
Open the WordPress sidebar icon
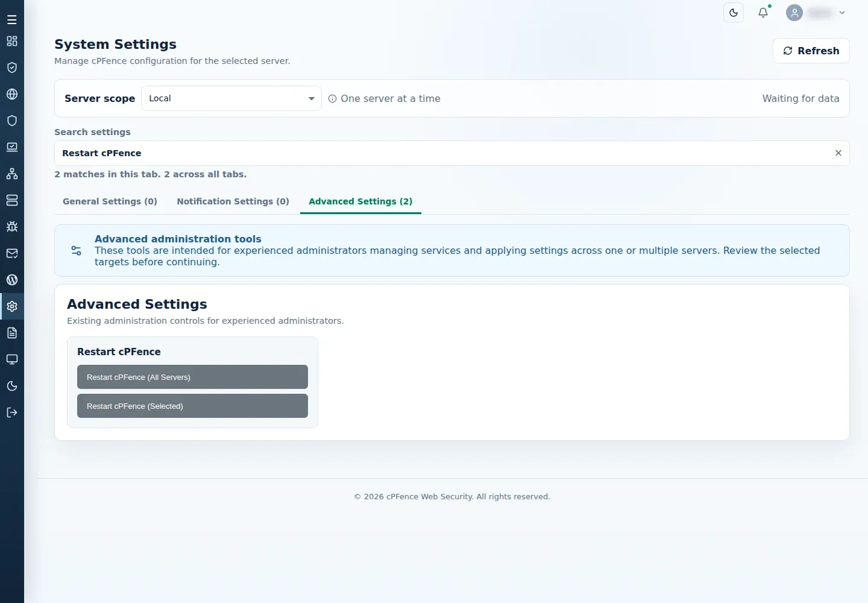pos(12,280)
